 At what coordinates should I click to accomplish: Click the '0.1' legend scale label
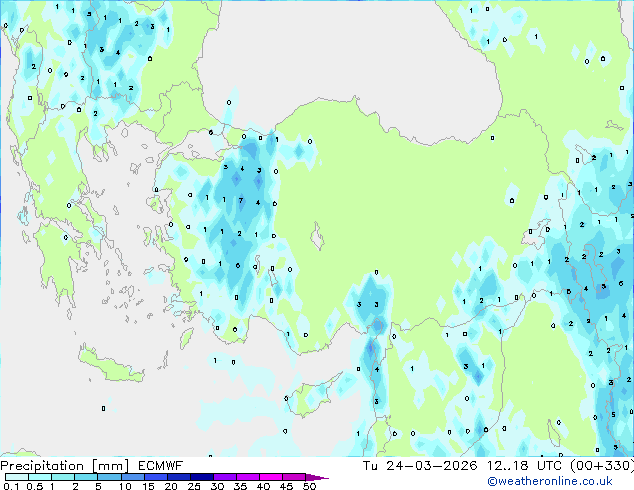[11, 486]
